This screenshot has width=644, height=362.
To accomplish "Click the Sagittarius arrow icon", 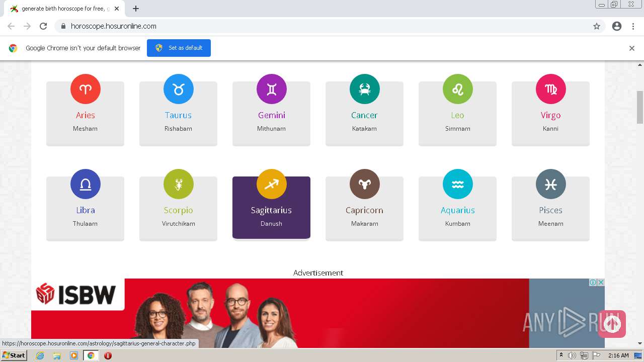I will [x=272, y=184].
